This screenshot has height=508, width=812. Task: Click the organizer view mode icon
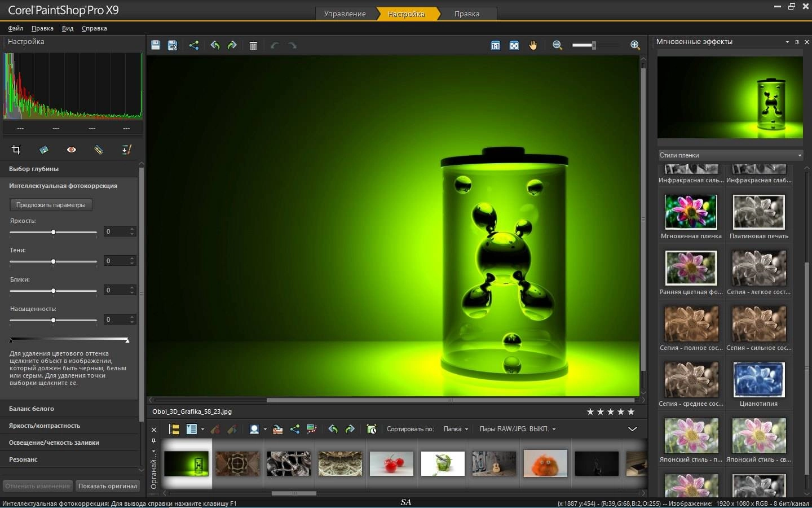point(191,429)
